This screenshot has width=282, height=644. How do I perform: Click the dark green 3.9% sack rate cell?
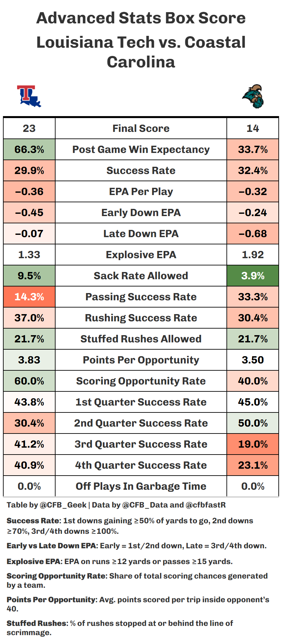coord(253,276)
